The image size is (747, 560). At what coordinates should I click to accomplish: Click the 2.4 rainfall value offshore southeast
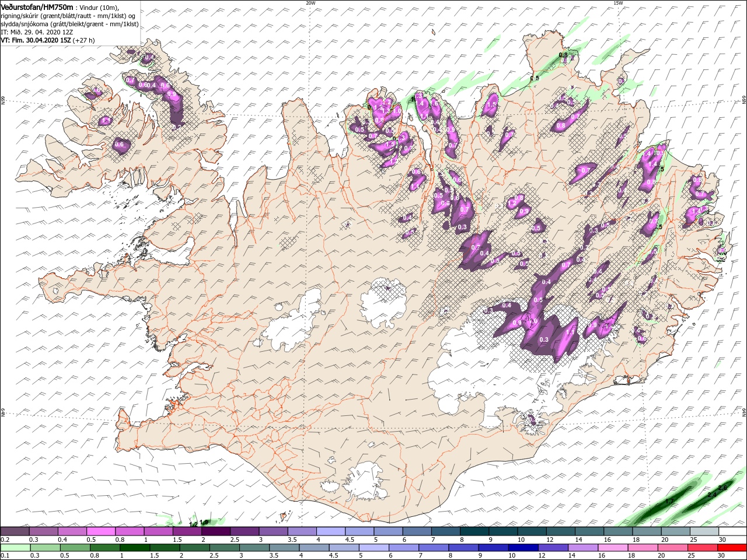pos(711,495)
